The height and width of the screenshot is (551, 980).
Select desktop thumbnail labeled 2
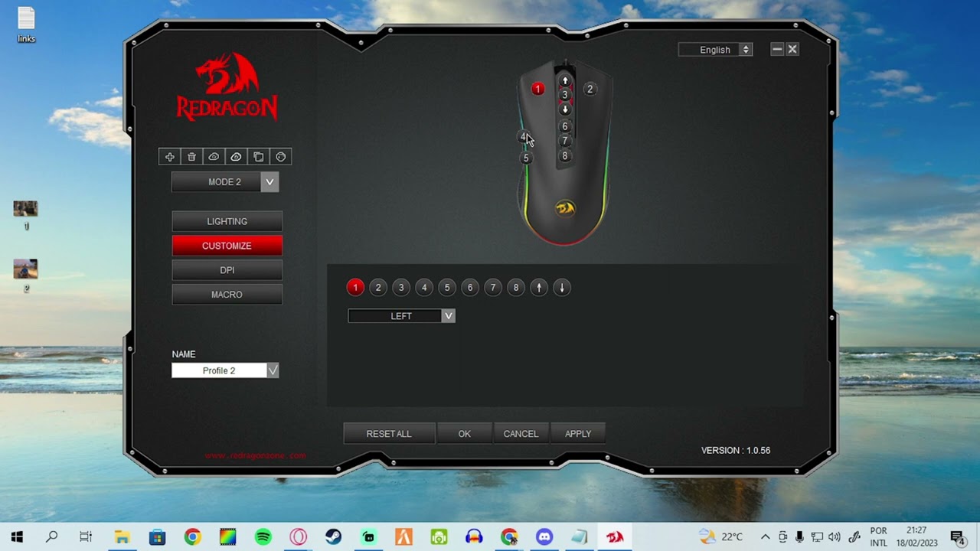(25, 276)
